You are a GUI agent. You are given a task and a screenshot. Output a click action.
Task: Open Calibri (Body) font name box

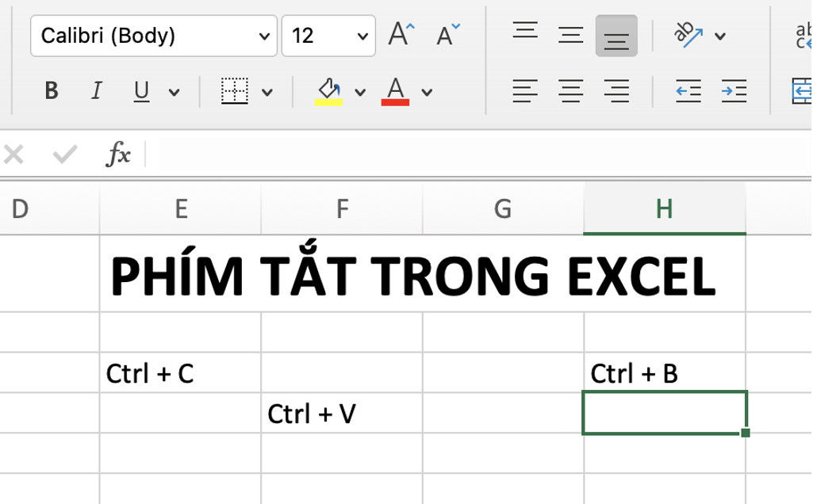point(154,36)
